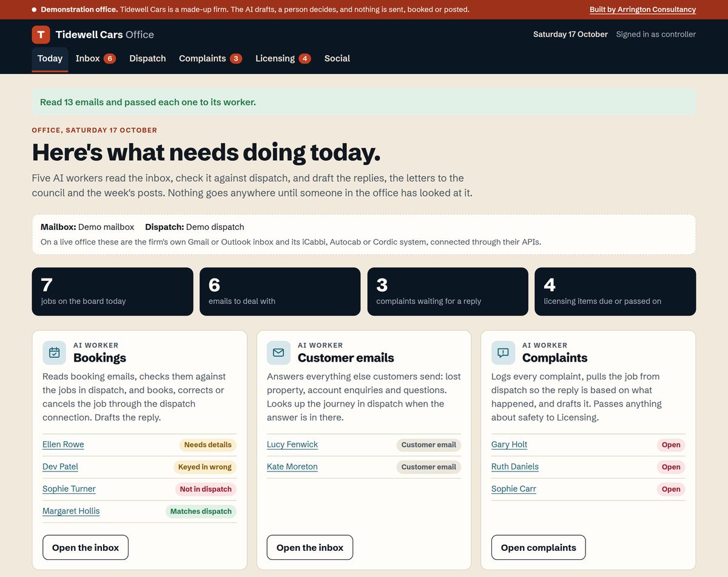The height and width of the screenshot is (577, 728).
Task: Click the Mailbox: Demo mailbox label
Action: click(x=87, y=227)
